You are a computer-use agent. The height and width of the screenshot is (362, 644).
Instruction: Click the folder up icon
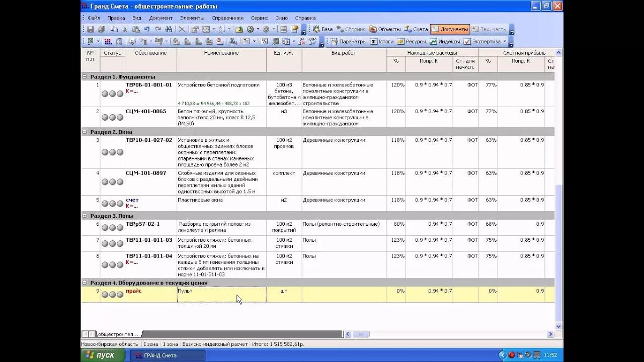tap(239, 29)
